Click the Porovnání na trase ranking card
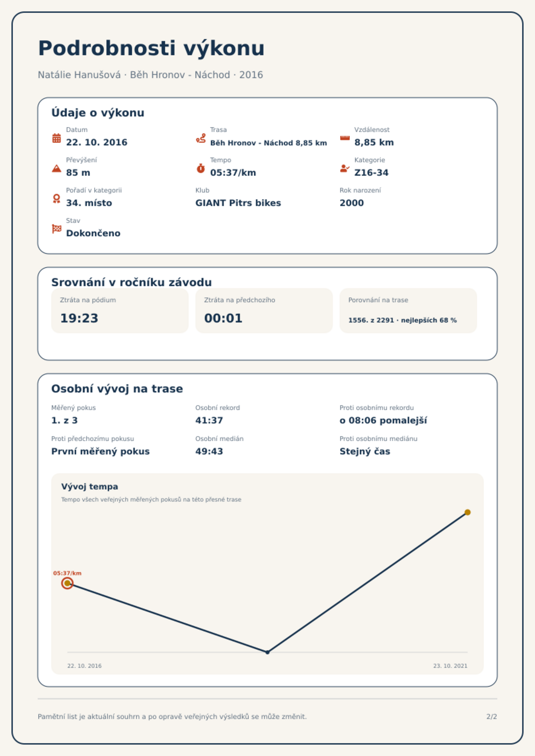The width and height of the screenshot is (535, 756). (x=408, y=310)
